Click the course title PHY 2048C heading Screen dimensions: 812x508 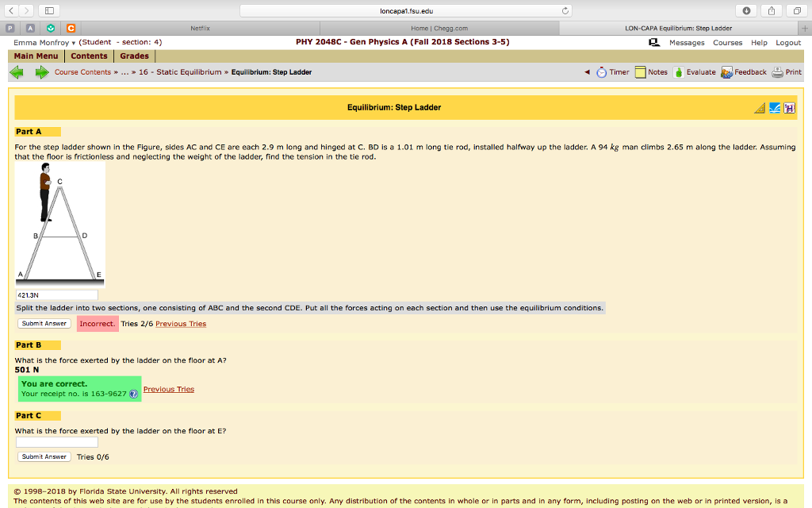click(403, 42)
